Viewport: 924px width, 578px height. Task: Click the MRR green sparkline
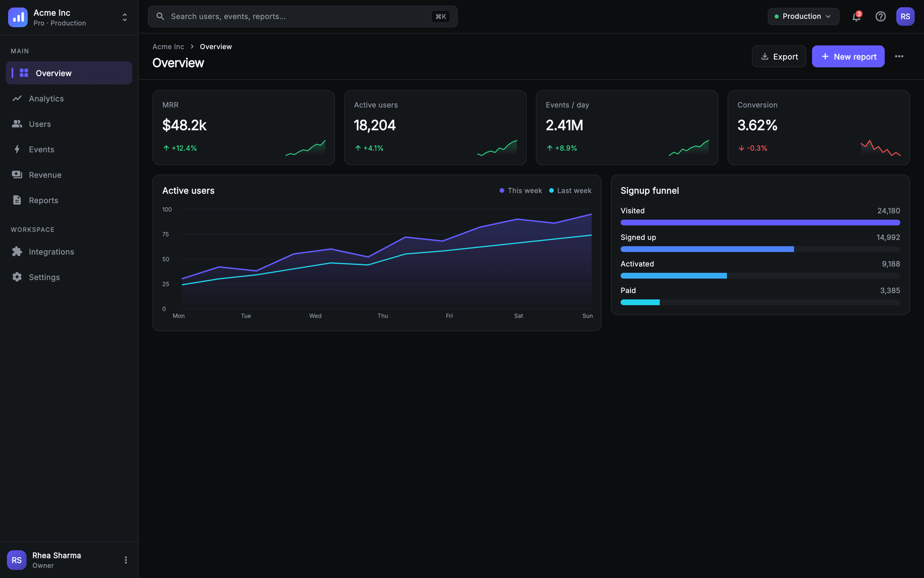305,148
